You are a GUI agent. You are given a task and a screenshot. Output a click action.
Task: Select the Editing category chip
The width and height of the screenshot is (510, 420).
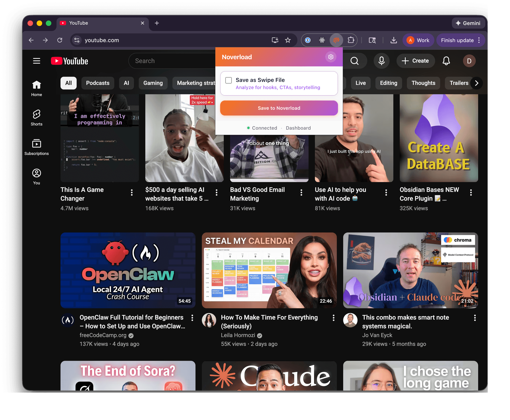click(x=388, y=83)
